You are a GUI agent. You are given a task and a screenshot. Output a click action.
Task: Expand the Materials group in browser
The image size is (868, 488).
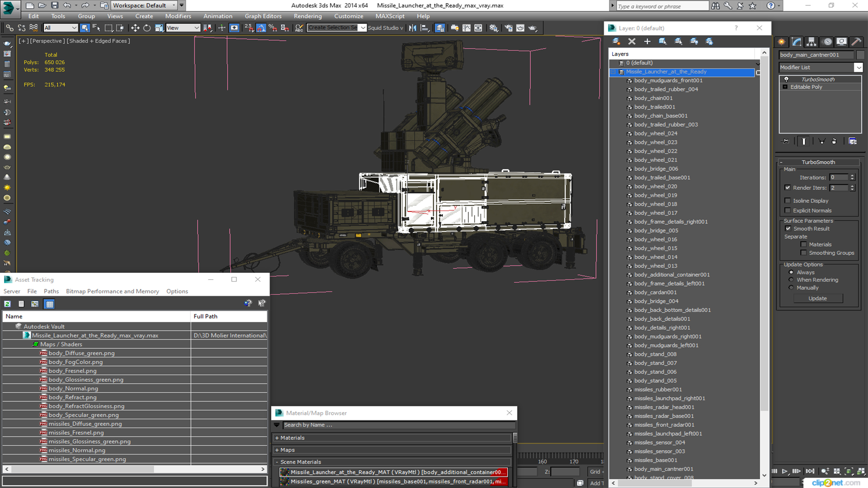277,438
